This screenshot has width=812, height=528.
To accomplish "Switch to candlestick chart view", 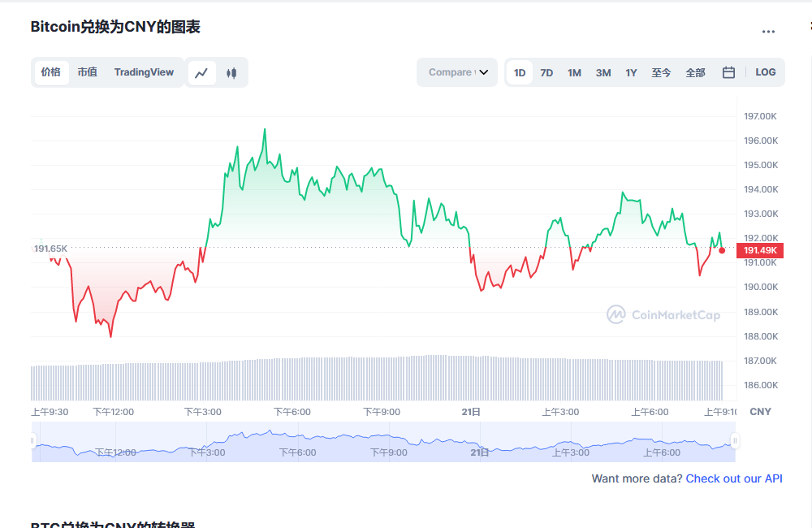I will pos(231,72).
